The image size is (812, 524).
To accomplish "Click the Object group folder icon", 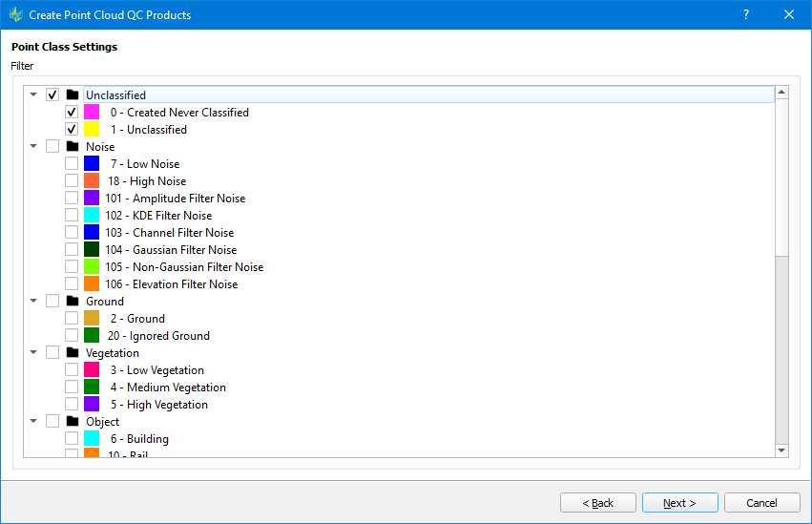I will (73, 422).
